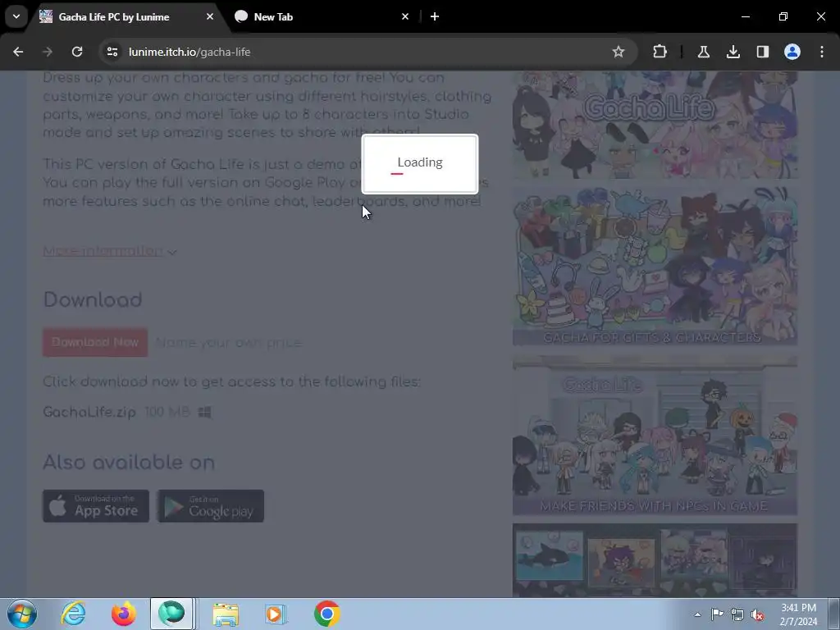Click the Loading dialog box
Screen dimensions: 840x630
coord(420,164)
